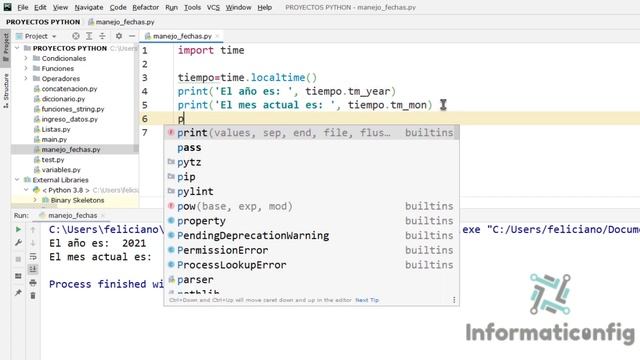Choose print completion suggestion
Viewport: 640px width, 360px height.
tap(311, 133)
